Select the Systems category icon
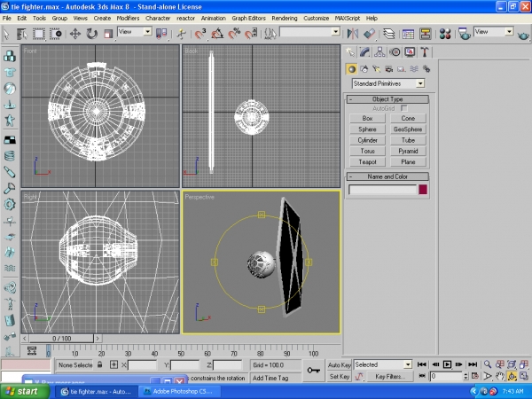 (x=426, y=69)
